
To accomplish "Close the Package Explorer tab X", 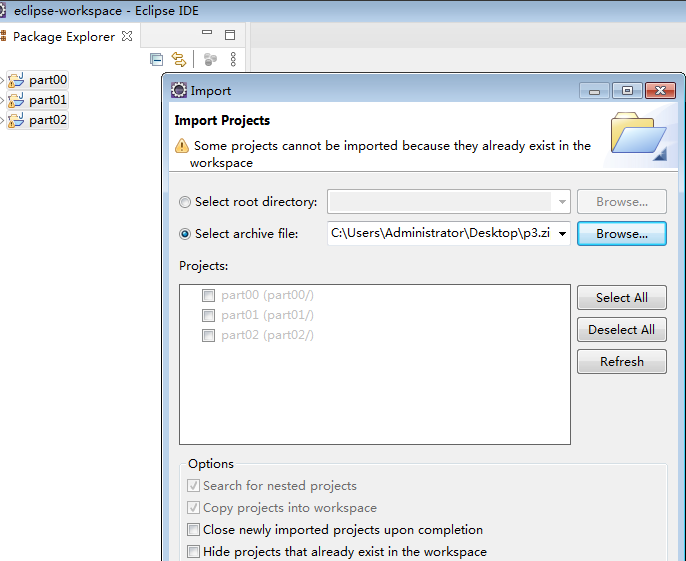I will (127, 36).
